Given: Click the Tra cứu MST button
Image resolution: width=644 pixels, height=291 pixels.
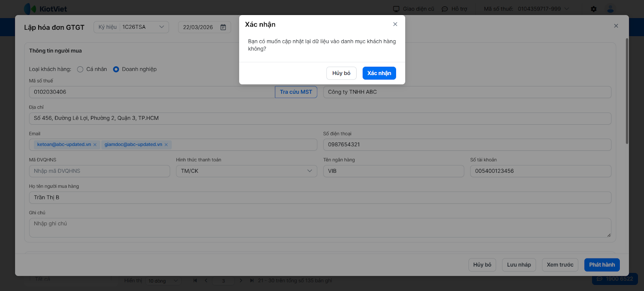Looking at the screenshot, I should [x=296, y=92].
